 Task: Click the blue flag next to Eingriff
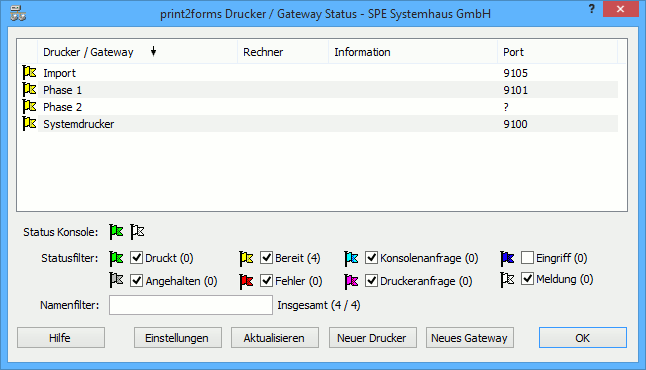507,258
